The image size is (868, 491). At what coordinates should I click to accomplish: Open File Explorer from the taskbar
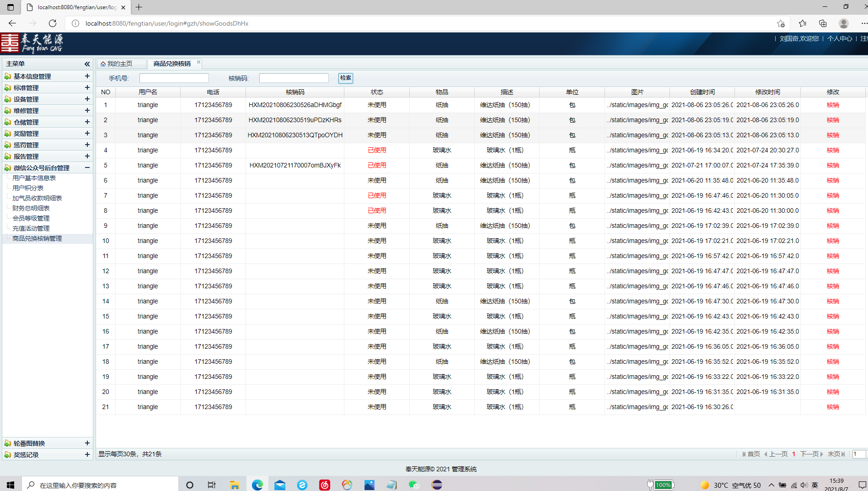click(x=235, y=485)
